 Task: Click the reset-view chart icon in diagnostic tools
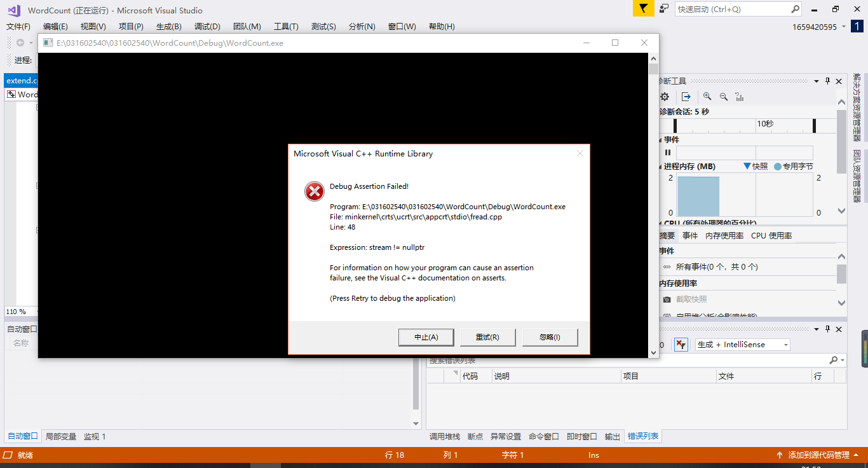[739, 97]
